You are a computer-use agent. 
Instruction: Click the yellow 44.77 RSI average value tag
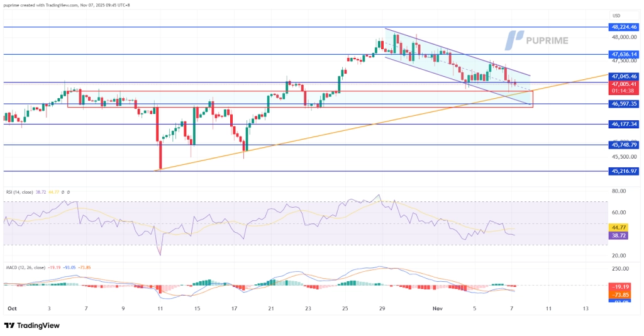click(x=619, y=227)
